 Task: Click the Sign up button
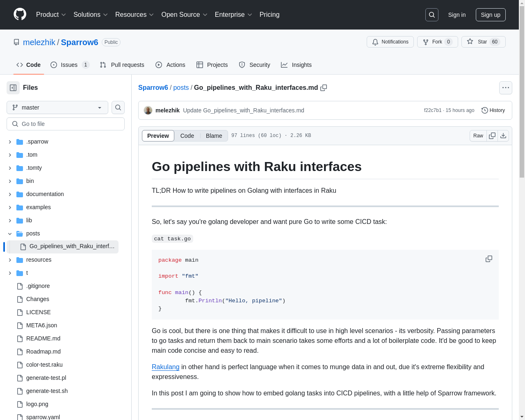click(491, 15)
